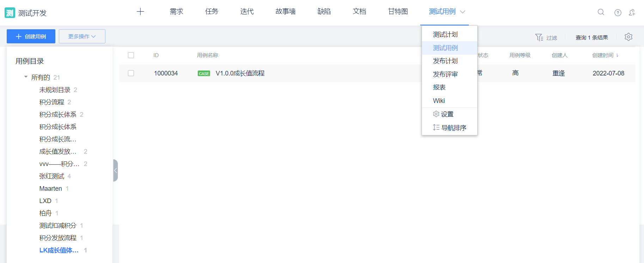Expand the 更多操作 dropdown
The width and height of the screenshot is (644, 263).
(x=82, y=36)
